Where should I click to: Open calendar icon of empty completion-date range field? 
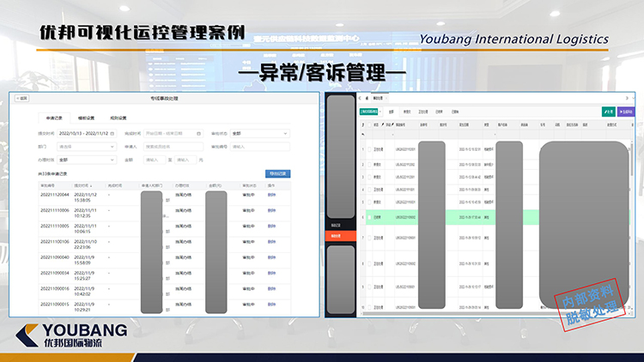[199, 133]
